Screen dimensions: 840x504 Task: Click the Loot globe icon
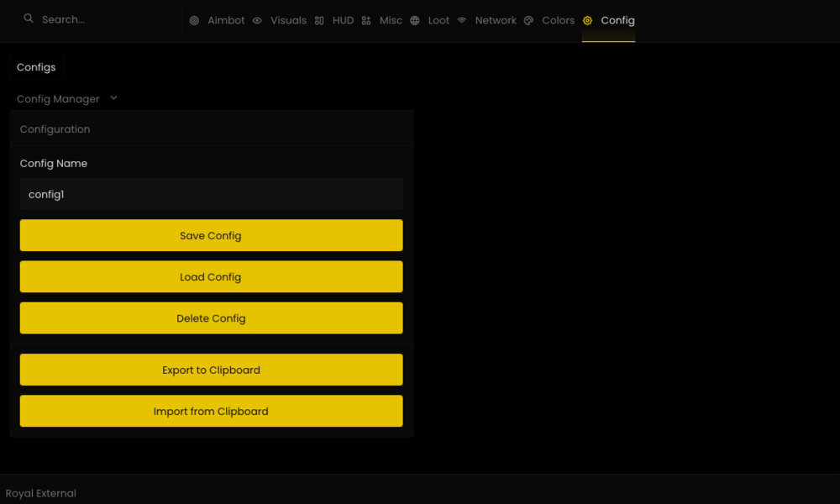tap(415, 20)
